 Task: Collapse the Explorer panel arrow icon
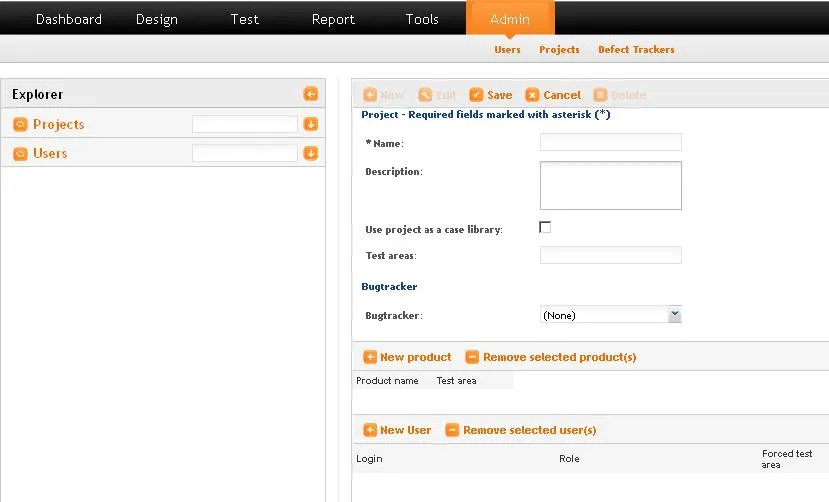[x=311, y=94]
